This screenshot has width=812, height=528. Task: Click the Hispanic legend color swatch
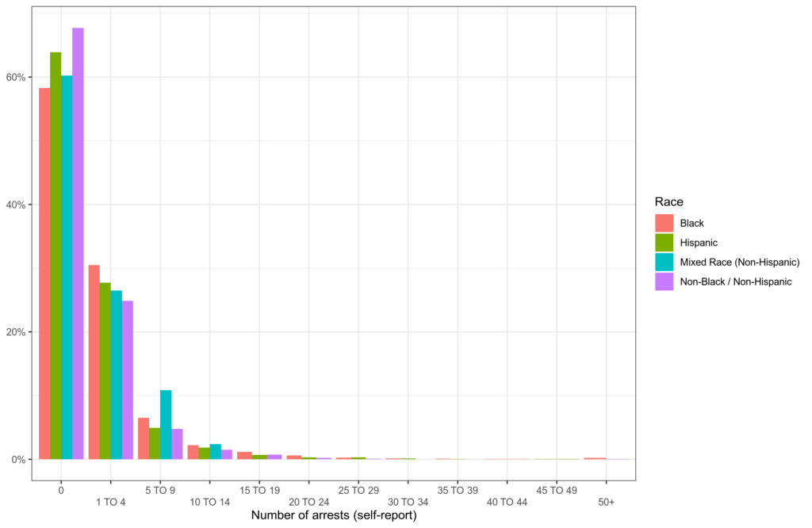point(664,243)
